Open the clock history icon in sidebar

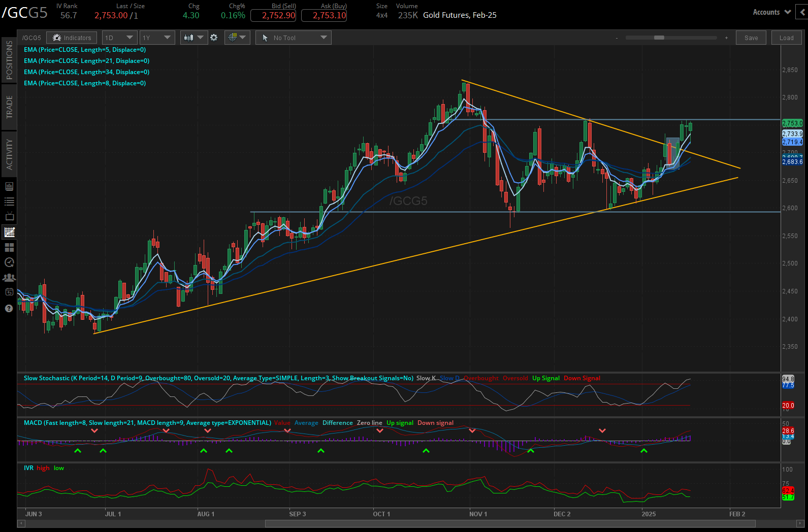[9, 262]
